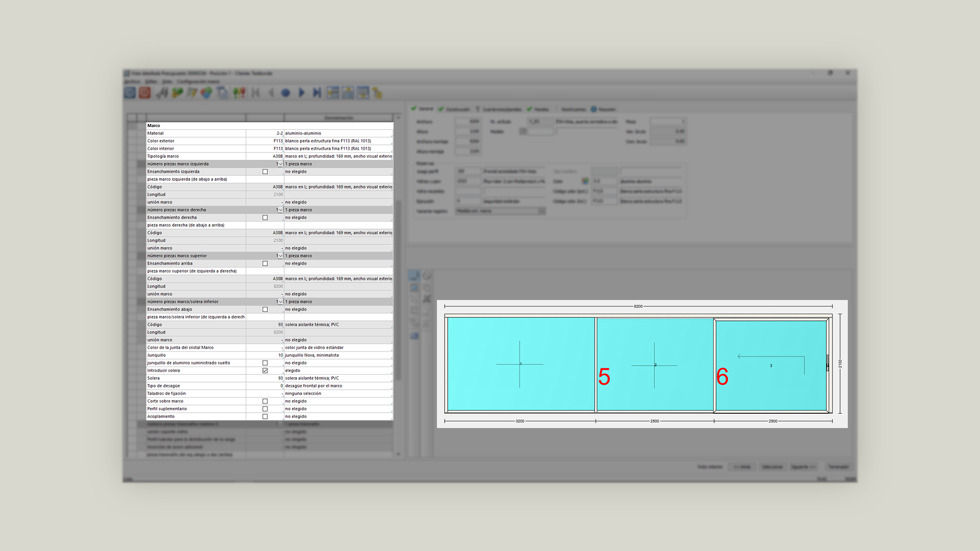The width and height of the screenshot is (980, 551).
Task: Go to the first record arrow
Action: point(256,93)
